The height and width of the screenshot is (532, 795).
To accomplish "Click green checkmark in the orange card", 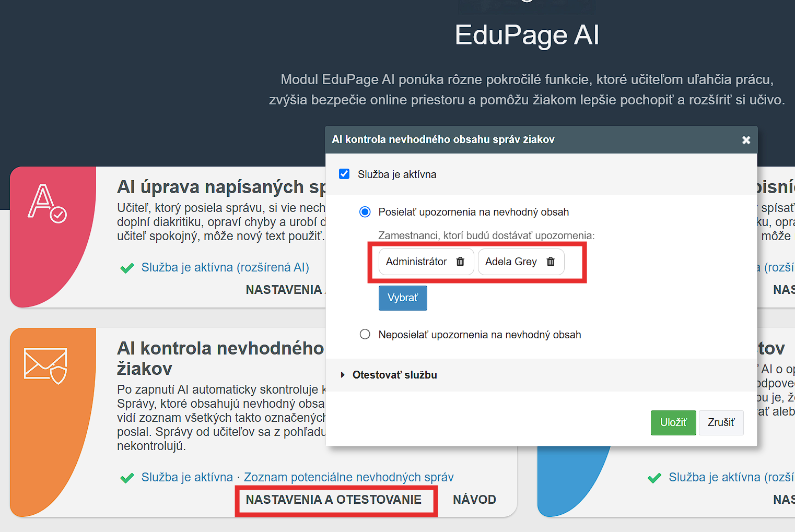I will (x=127, y=478).
